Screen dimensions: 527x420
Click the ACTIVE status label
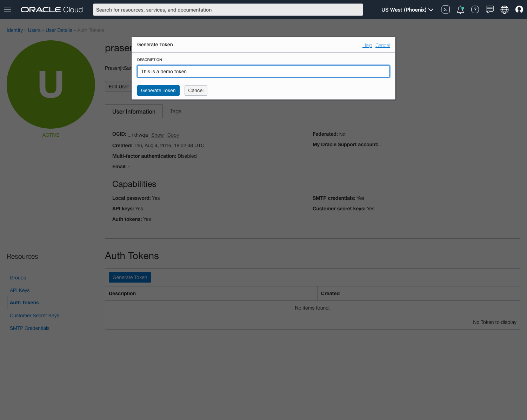51,135
